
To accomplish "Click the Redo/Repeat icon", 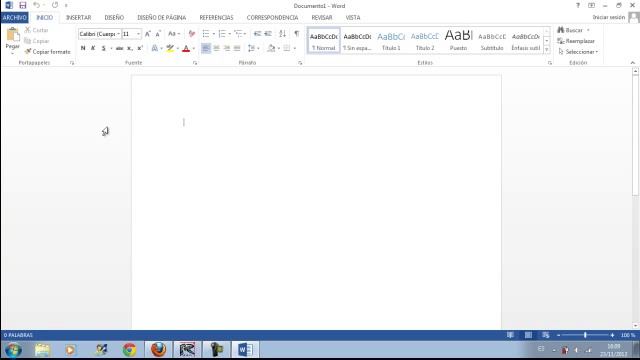I will (x=55, y=5).
